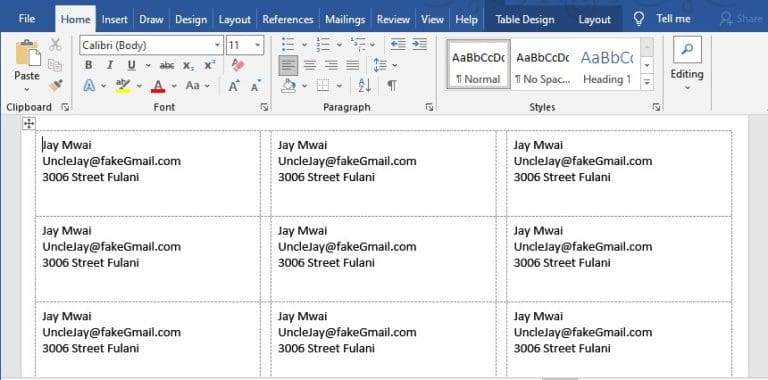
Task: Open Font dialog launcher
Action: [x=264, y=107]
